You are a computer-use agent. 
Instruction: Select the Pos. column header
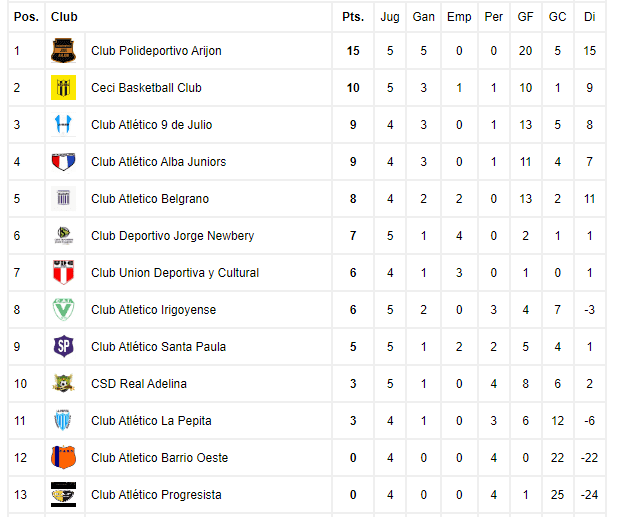tap(26, 17)
